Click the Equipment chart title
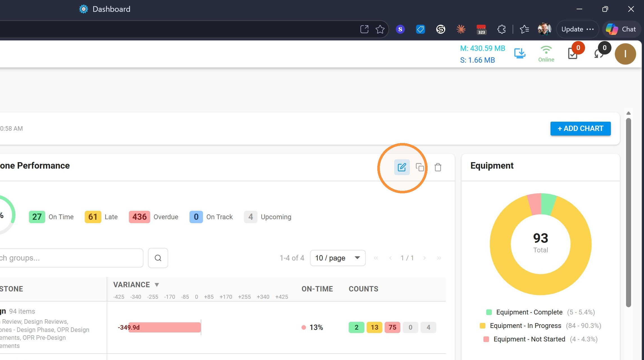This screenshot has width=644, height=360. (x=492, y=166)
